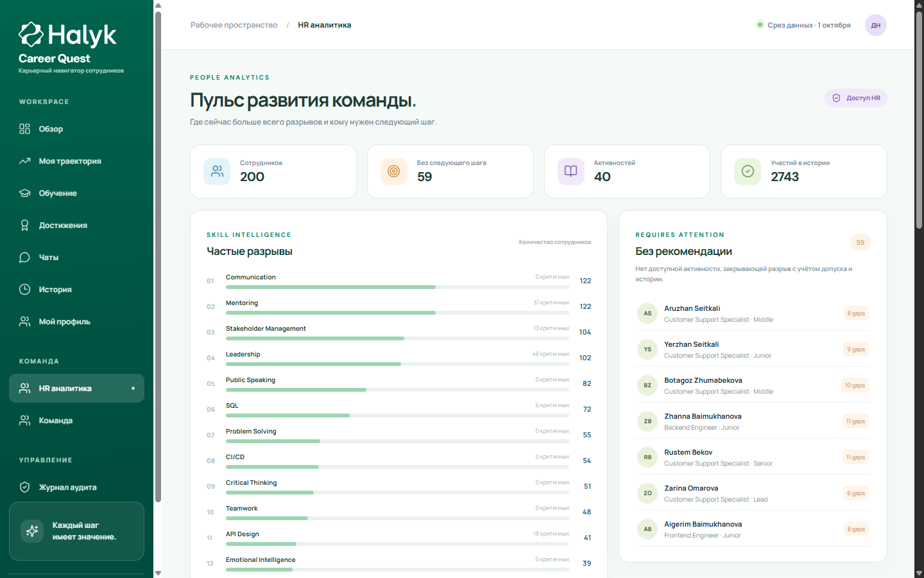Click the Журнал аудита shield icon
Viewport: 924px width, 578px height.
tap(24, 487)
